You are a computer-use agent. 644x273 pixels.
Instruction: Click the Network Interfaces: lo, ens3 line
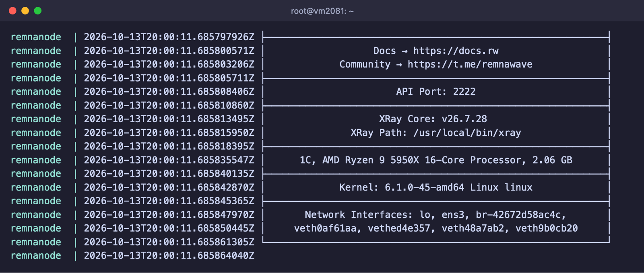pyautogui.click(x=436, y=215)
